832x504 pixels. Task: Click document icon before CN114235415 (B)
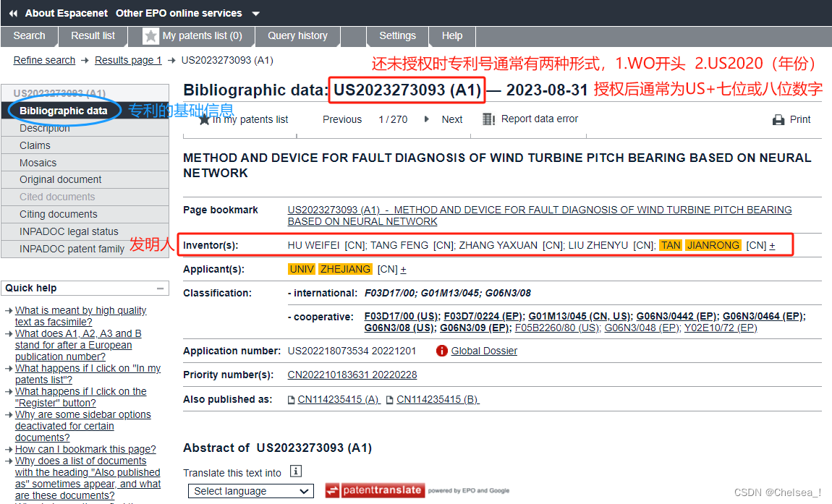[x=390, y=400]
